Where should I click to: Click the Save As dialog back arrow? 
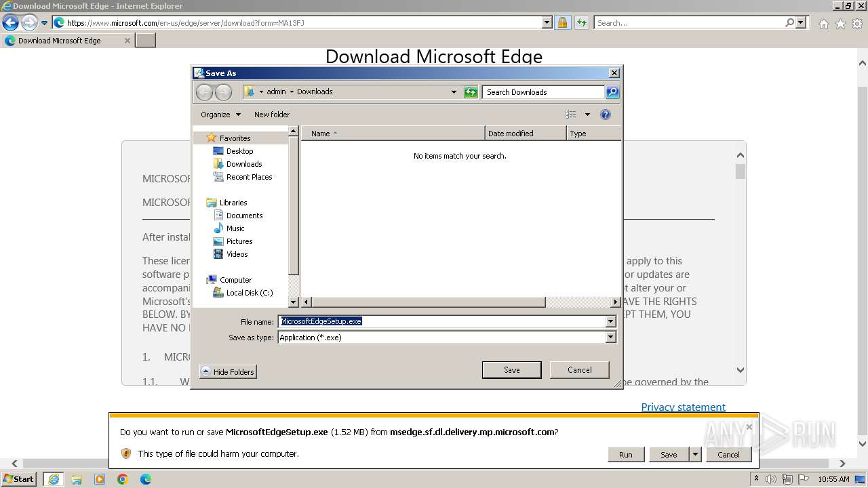204,92
